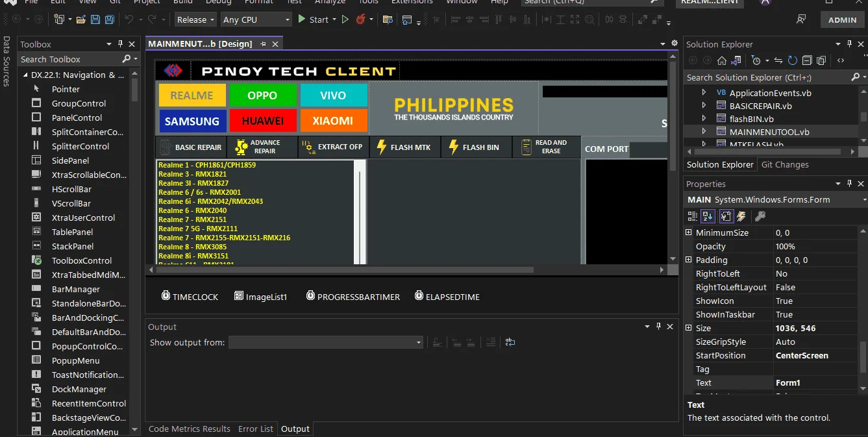Switch to Error List tab
Image resolution: width=868 pixels, height=437 pixels.
(x=256, y=429)
